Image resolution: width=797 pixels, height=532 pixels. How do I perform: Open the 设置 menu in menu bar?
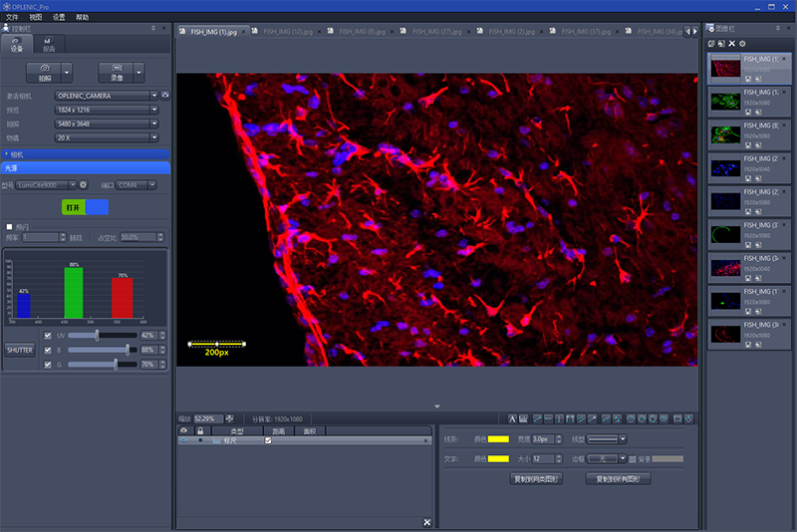pos(59,17)
